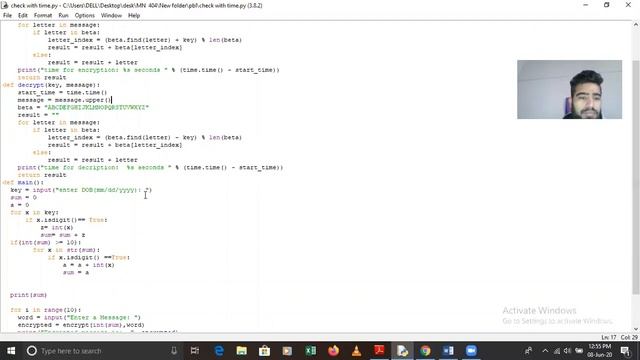
Task: Open File Explorer from the taskbar
Action: pos(242,351)
